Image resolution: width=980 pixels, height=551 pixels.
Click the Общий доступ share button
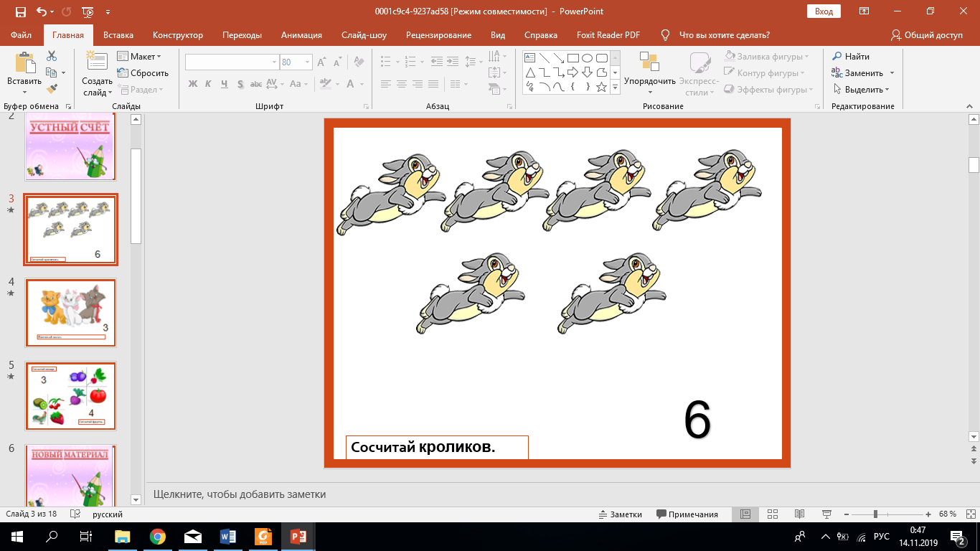point(926,34)
